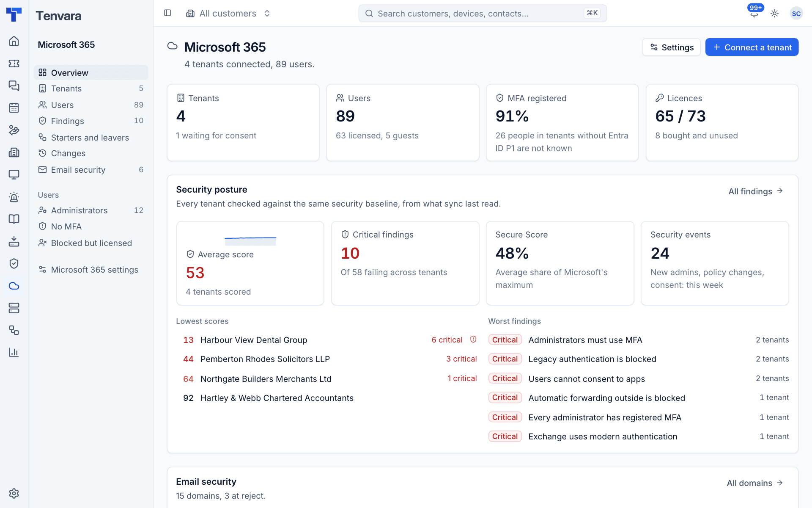Open the open-book icon

click(14, 219)
